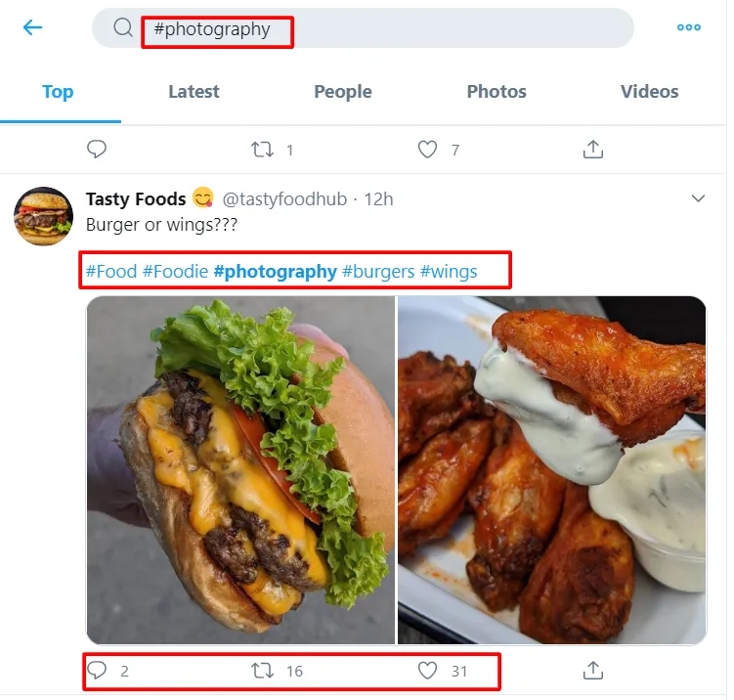The height and width of the screenshot is (700, 734).
Task: Open the #burgers hashtag link
Action: tap(378, 271)
